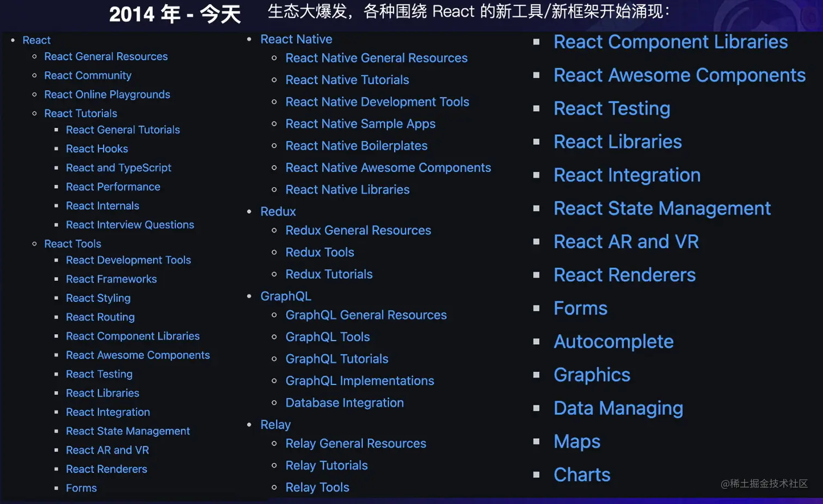Go to 'GraphQL Implementations'

point(359,381)
